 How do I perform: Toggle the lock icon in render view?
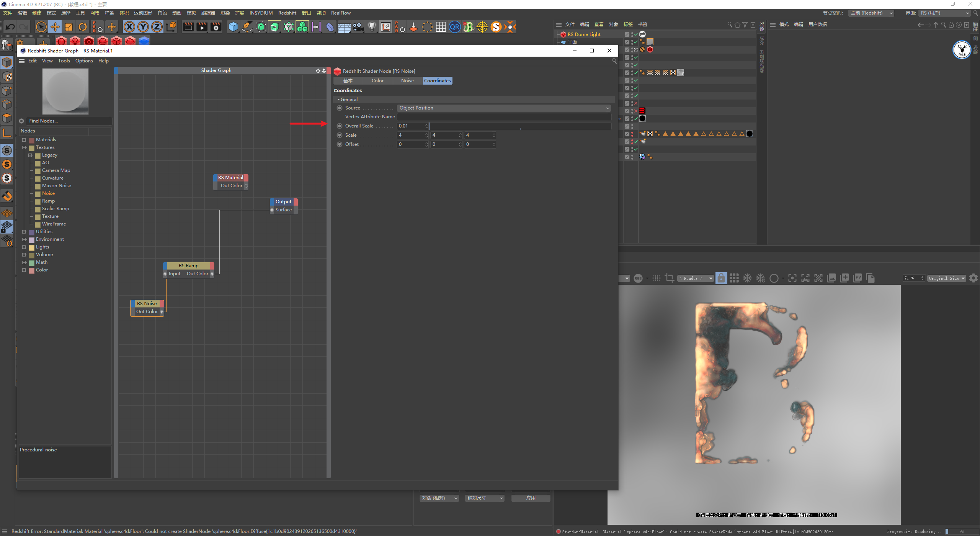(x=721, y=278)
